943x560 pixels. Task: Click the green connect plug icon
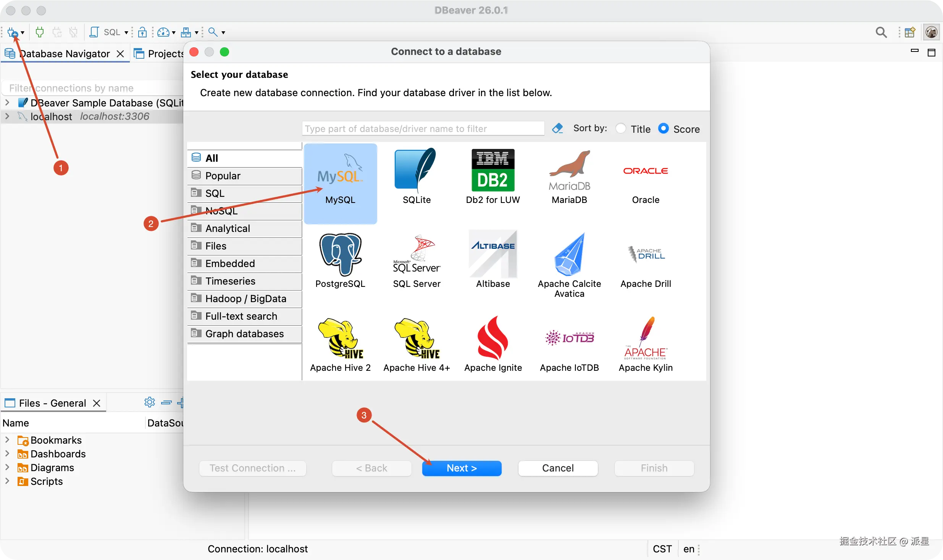click(x=39, y=32)
